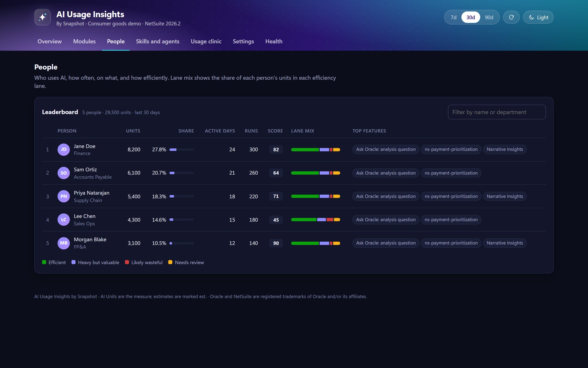This screenshot has width=588, height=368.
Task: Click Jane Doe's Narrative Insights chip
Action: [505, 149]
